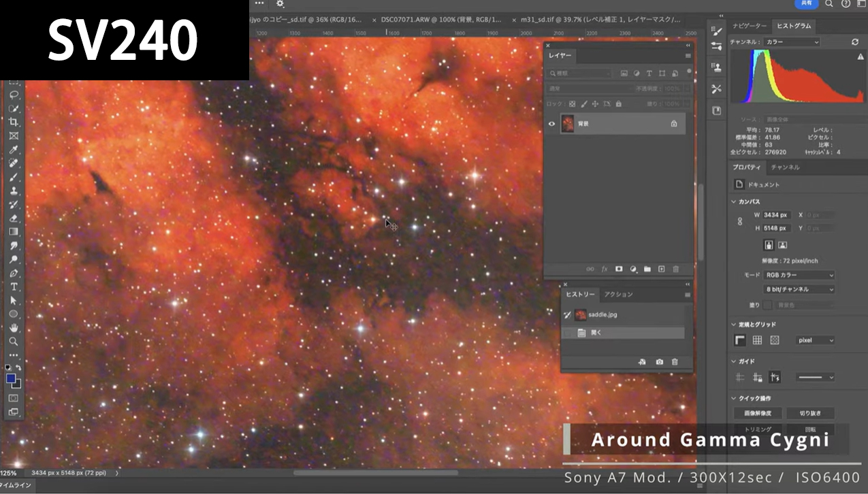Select the Hand tool

[13, 328]
